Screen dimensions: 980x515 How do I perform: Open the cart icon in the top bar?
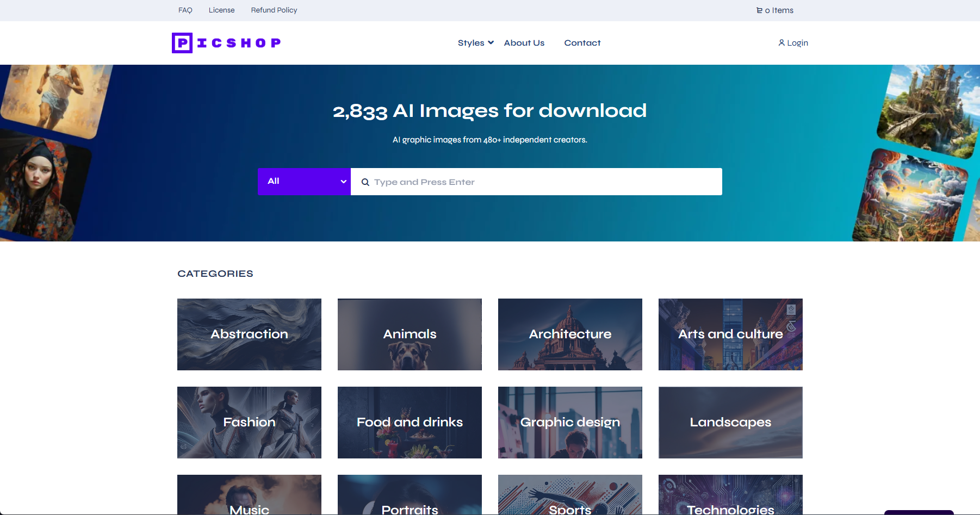(x=759, y=10)
